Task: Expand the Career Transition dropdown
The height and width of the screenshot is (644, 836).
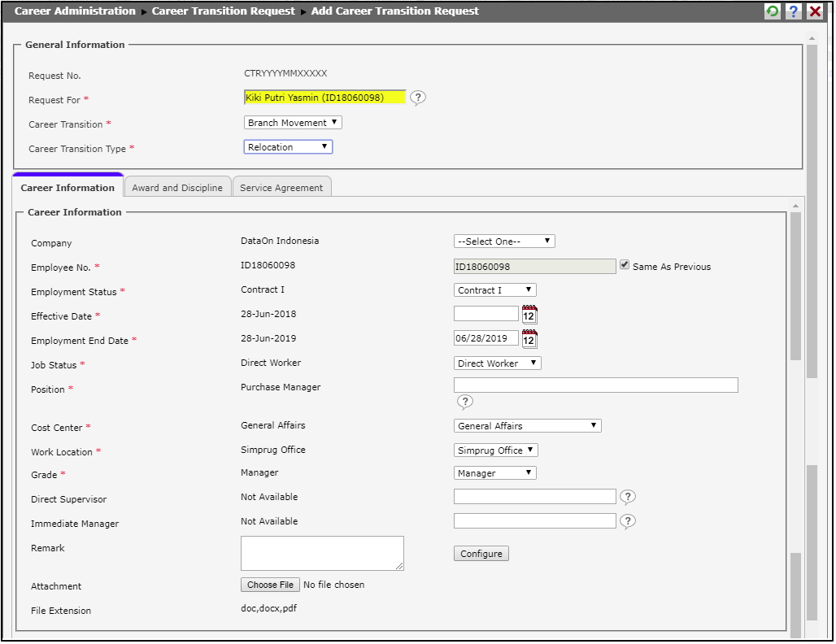Action: point(293,123)
